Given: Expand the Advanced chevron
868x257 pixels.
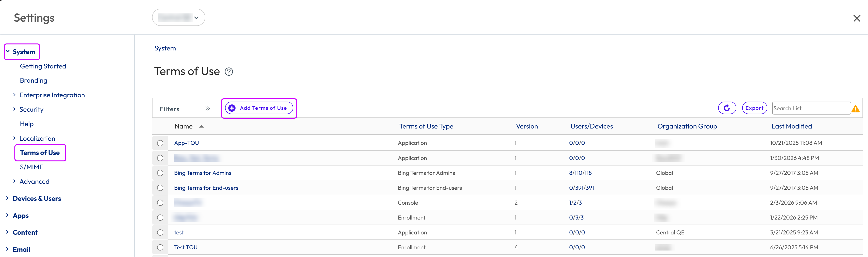Looking at the screenshot, I should [14, 181].
